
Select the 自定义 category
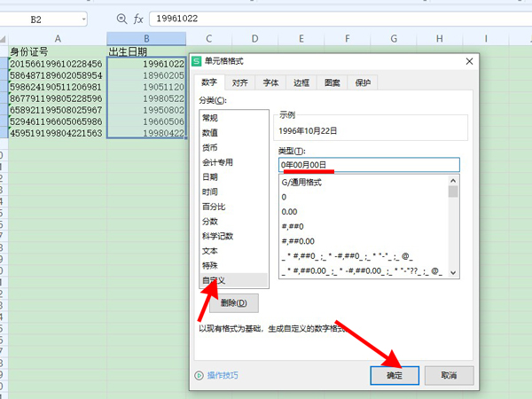tap(215, 279)
